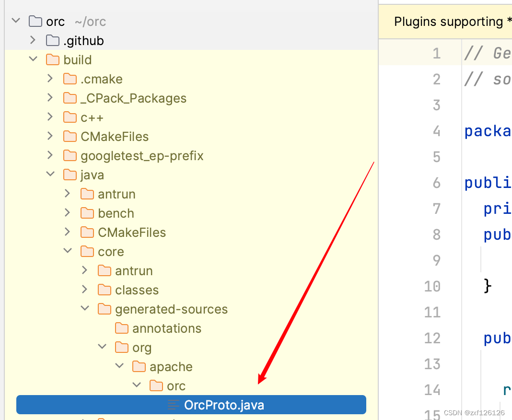The height and width of the screenshot is (420, 512).
Task: Click the annotations folder icon
Action: click(121, 328)
